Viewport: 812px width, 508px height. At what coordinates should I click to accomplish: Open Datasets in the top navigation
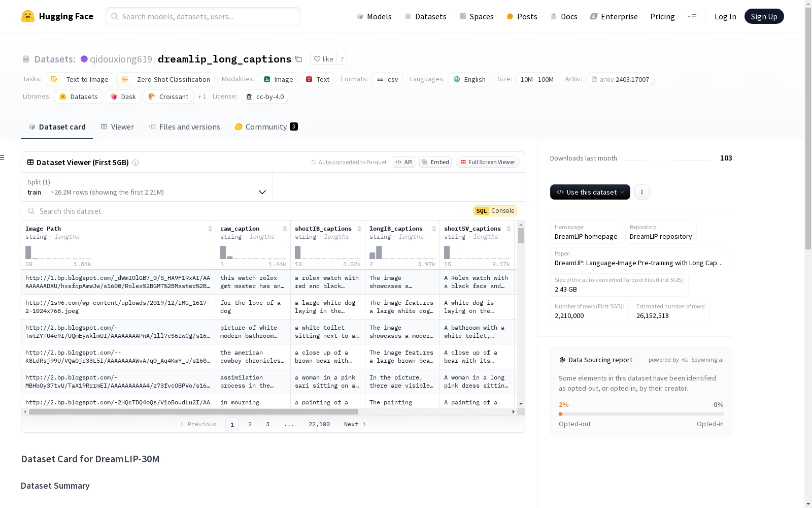tap(425, 16)
